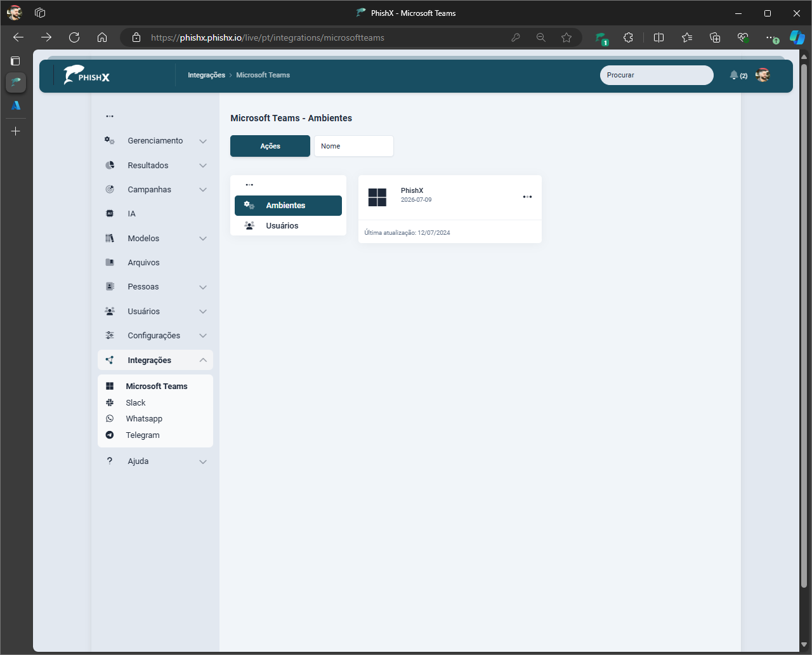Open the notifications bell icon
The image size is (812, 655).
pyautogui.click(x=734, y=75)
